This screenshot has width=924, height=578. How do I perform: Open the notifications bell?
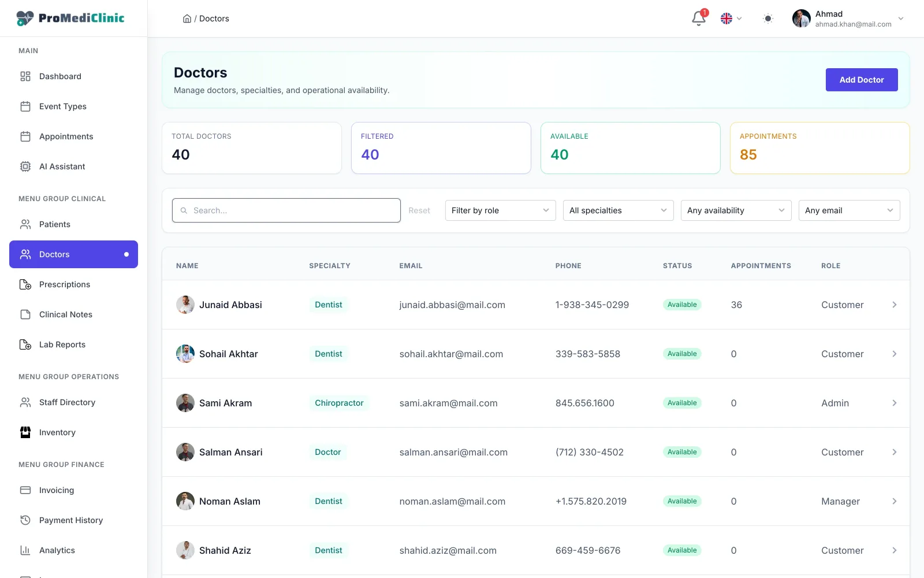[698, 18]
